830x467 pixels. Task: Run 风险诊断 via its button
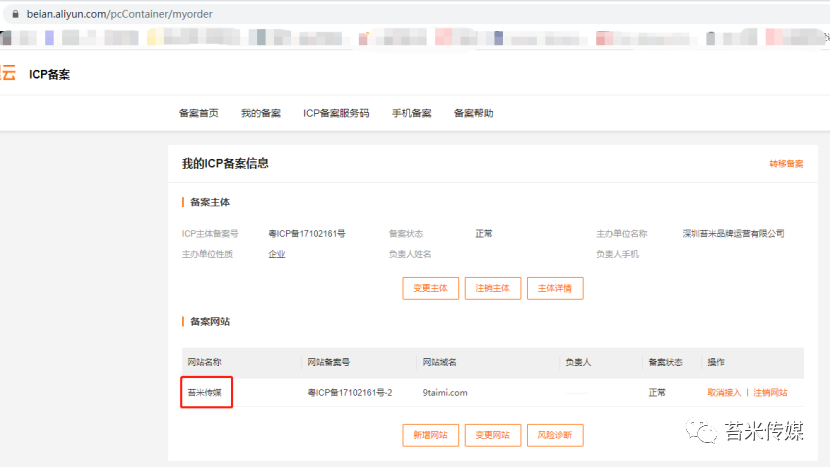(x=555, y=435)
